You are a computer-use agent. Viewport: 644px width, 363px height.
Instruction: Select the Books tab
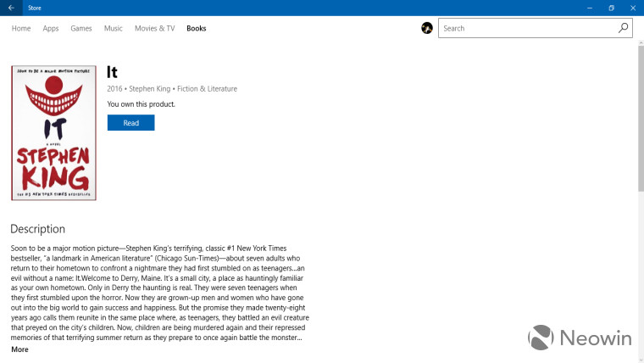tap(197, 28)
